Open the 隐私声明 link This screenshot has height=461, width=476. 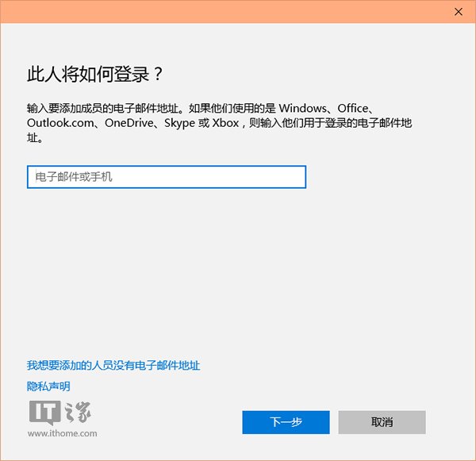(48, 386)
